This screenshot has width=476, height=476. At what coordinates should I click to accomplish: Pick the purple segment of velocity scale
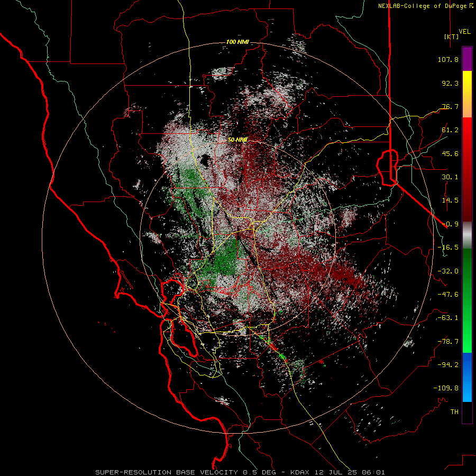pos(467,59)
